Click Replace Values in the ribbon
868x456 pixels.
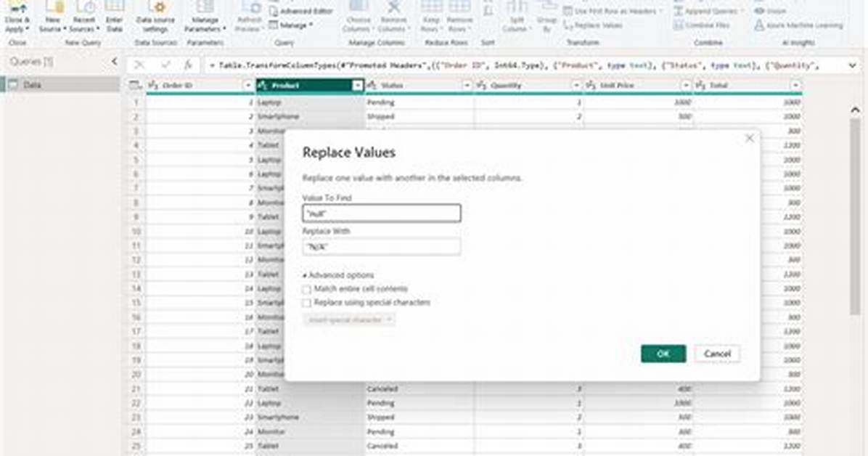(x=593, y=25)
